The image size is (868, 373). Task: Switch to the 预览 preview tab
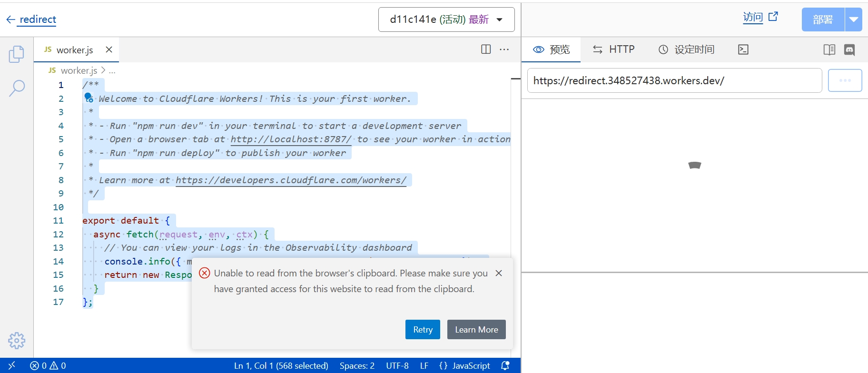click(x=551, y=49)
